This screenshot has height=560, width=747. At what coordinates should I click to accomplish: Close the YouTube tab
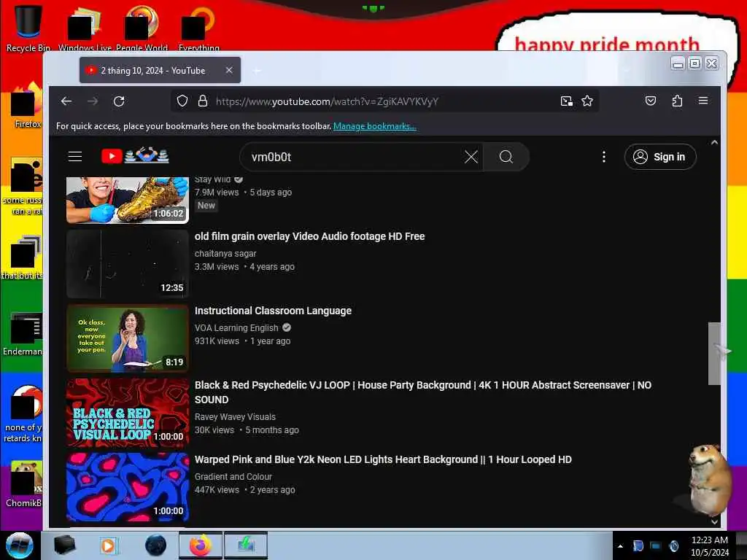click(229, 70)
